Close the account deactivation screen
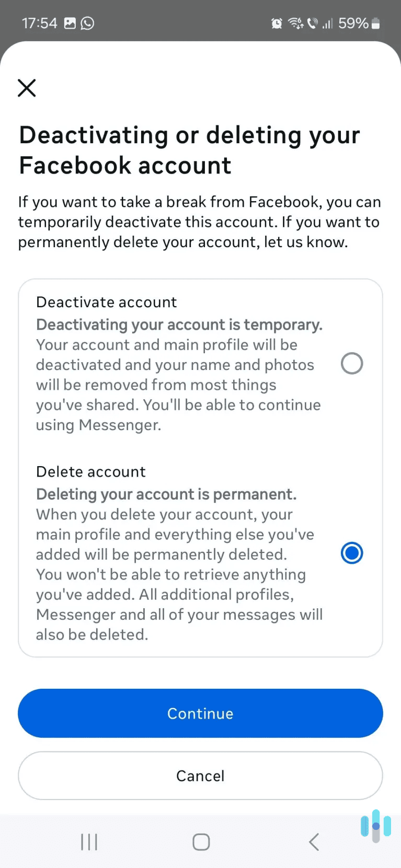401x868 pixels. point(27,88)
